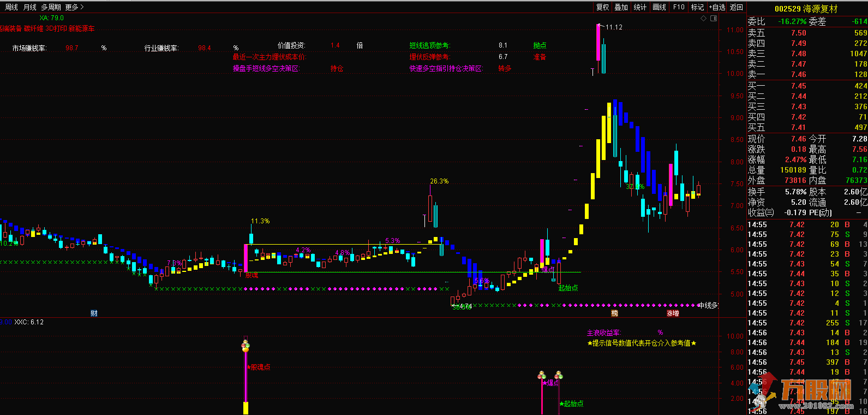
Task: Switch to 月线 monthly chart
Action: point(30,7)
